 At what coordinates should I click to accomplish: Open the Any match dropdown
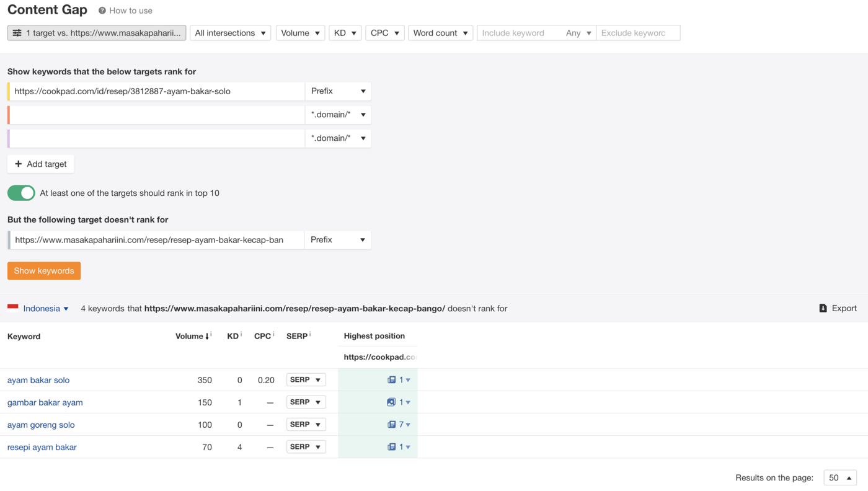click(578, 33)
